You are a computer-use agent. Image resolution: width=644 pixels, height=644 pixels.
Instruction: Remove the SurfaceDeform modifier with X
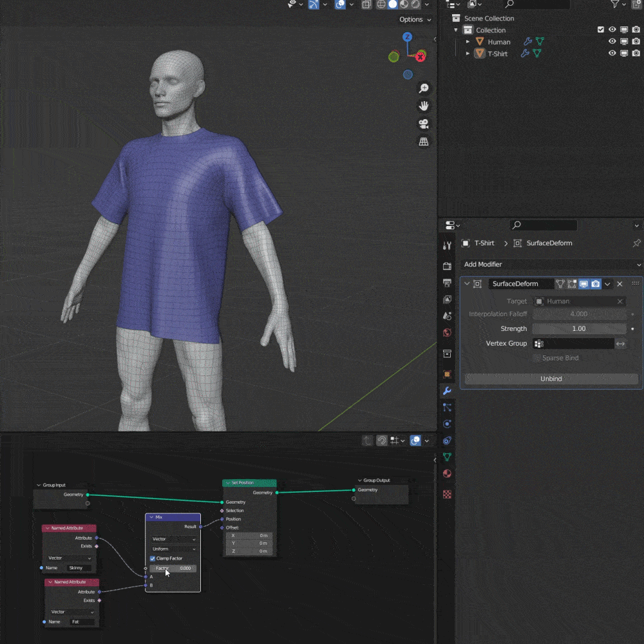tap(620, 284)
